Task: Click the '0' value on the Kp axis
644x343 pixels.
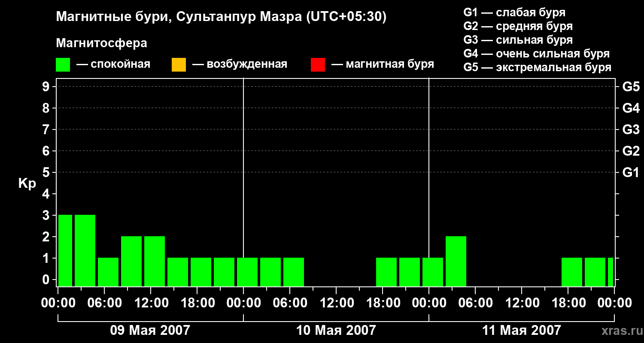Action: pos(47,280)
